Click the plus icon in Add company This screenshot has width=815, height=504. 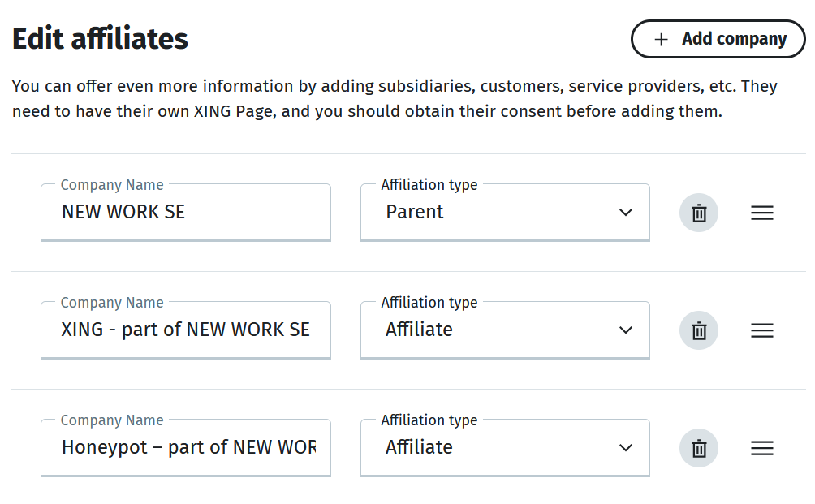(x=662, y=39)
